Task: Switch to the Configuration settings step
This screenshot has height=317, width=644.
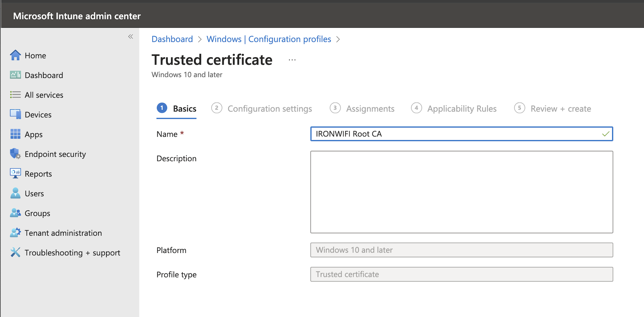Action: pos(269,108)
